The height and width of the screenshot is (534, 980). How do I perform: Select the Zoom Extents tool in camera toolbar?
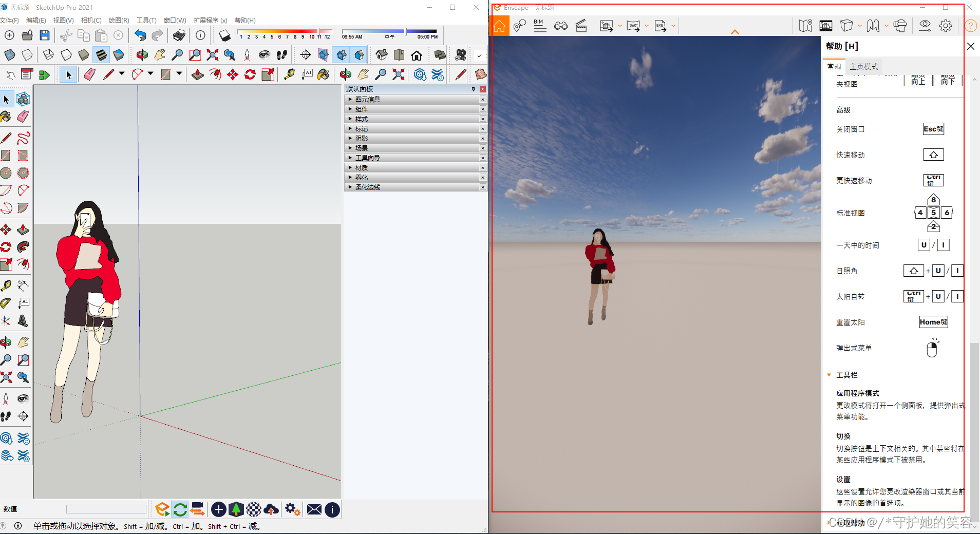click(x=212, y=54)
